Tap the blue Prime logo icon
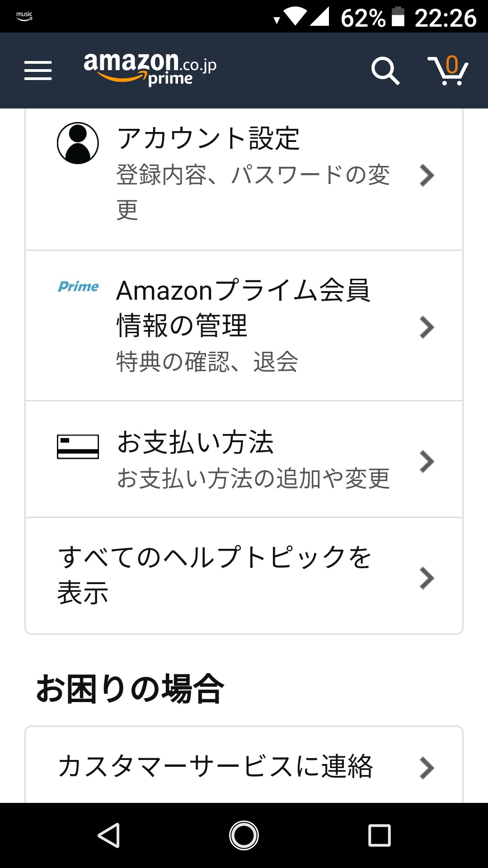The image size is (488, 868). point(78,287)
